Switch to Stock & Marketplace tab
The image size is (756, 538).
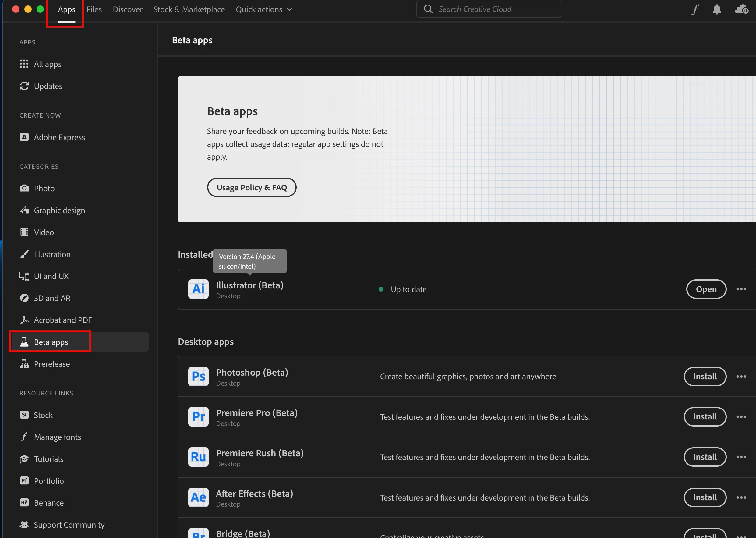click(189, 9)
